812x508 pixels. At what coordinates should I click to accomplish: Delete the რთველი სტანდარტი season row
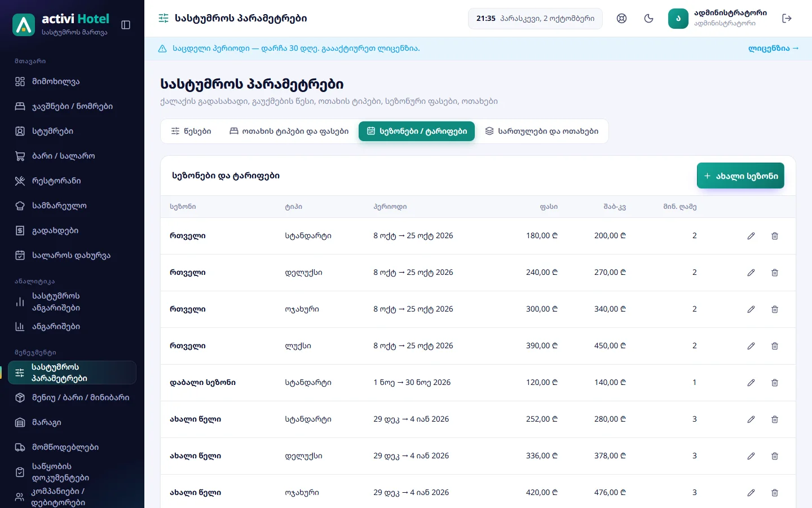(x=775, y=236)
